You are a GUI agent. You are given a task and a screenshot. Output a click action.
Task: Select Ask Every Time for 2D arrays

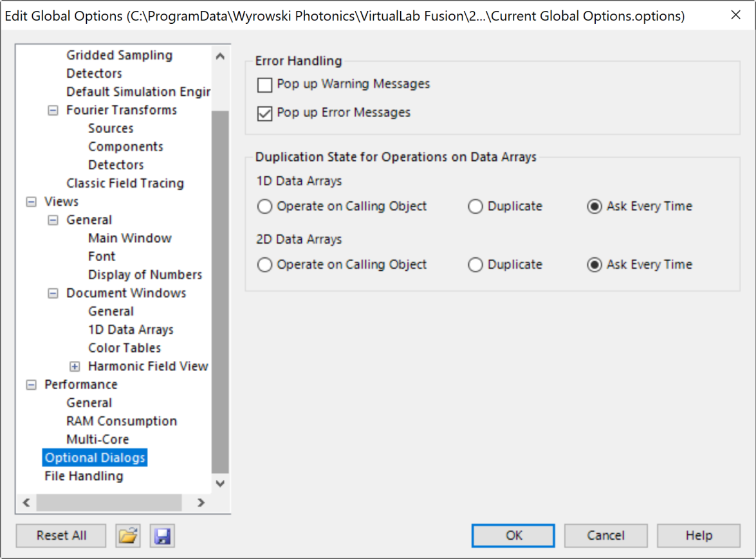(595, 264)
